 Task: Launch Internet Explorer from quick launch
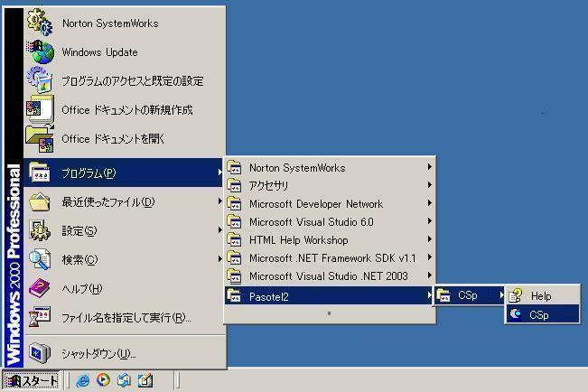point(82,381)
